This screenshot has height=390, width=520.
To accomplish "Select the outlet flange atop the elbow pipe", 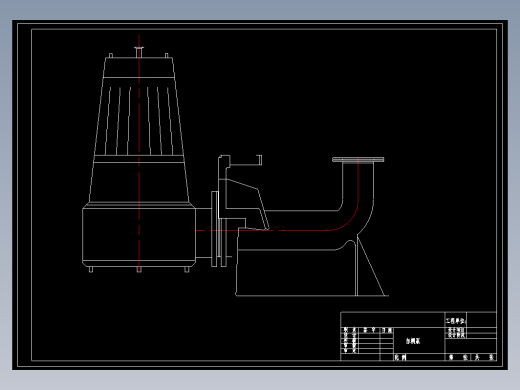I will [x=358, y=160].
